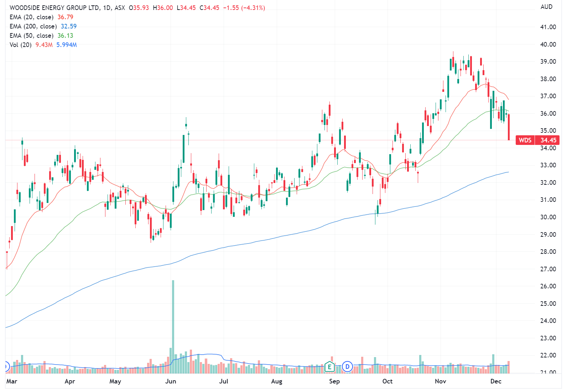Click the 39.00 price axis label
The width and height of the screenshot is (567, 392).
click(x=548, y=62)
